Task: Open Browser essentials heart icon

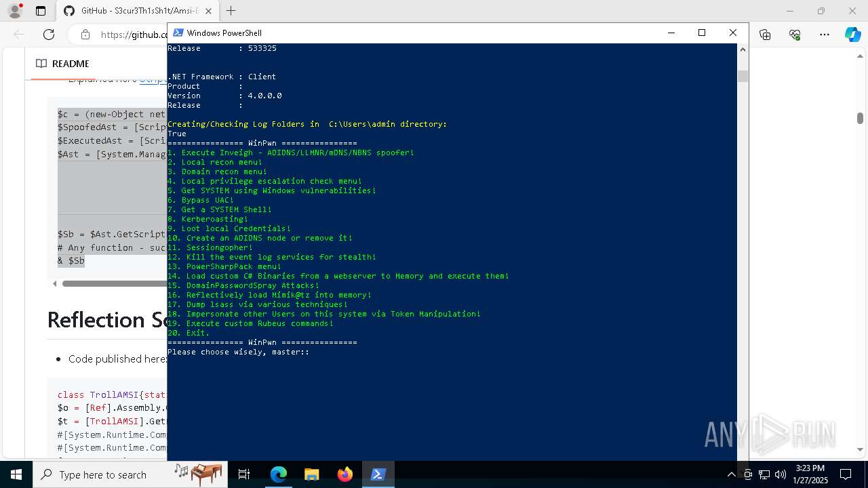Action: pos(795,35)
